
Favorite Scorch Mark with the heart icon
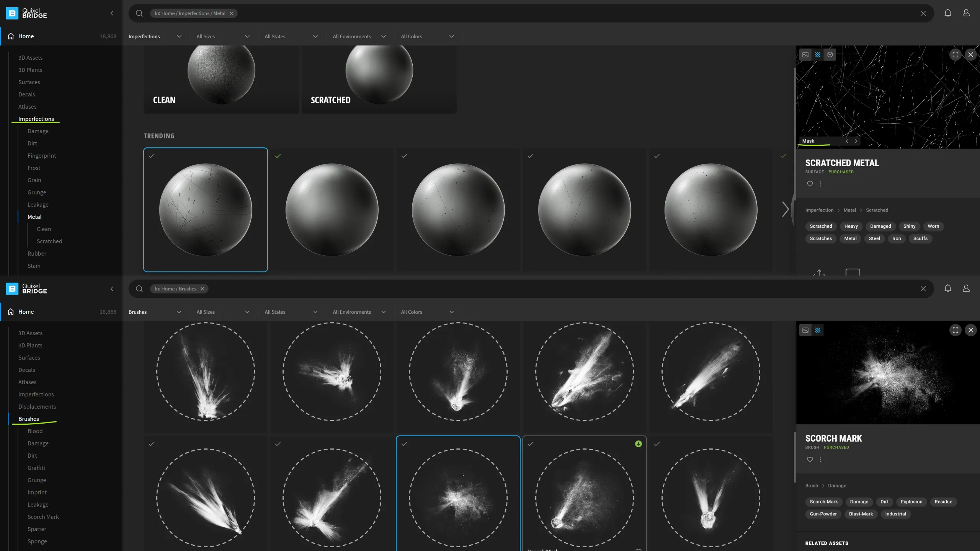pos(810,460)
